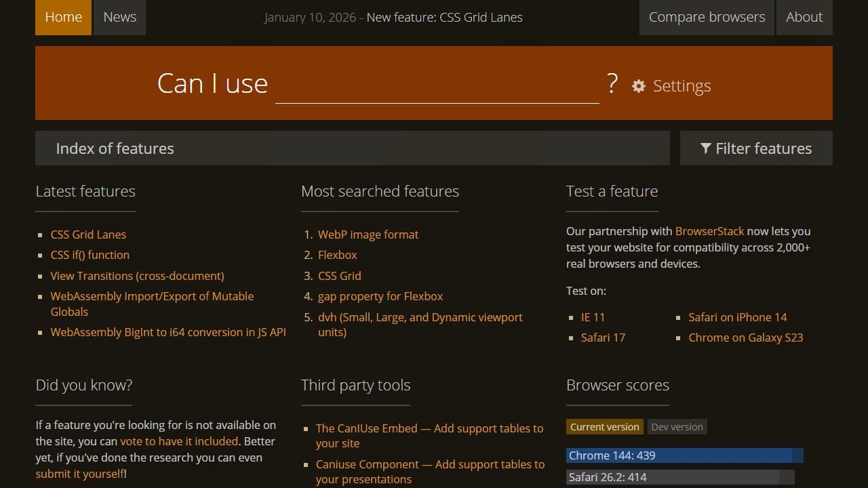The width and height of the screenshot is (868, 488).
Task: Visit the BrowserStack partnership link
Action: coord(709,230)
